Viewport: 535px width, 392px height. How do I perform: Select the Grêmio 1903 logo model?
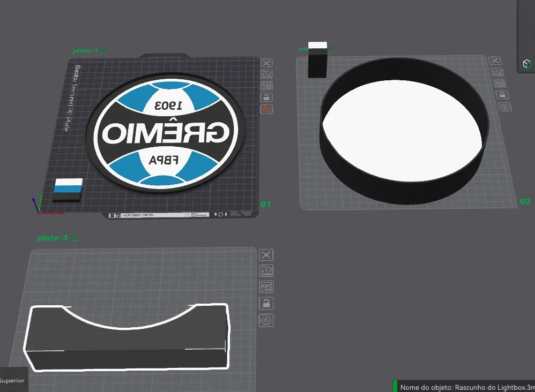click(165, 134)
